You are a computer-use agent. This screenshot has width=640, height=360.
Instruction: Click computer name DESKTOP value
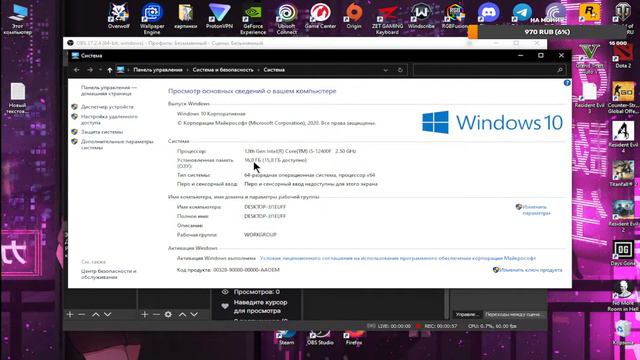click(265, 207)
